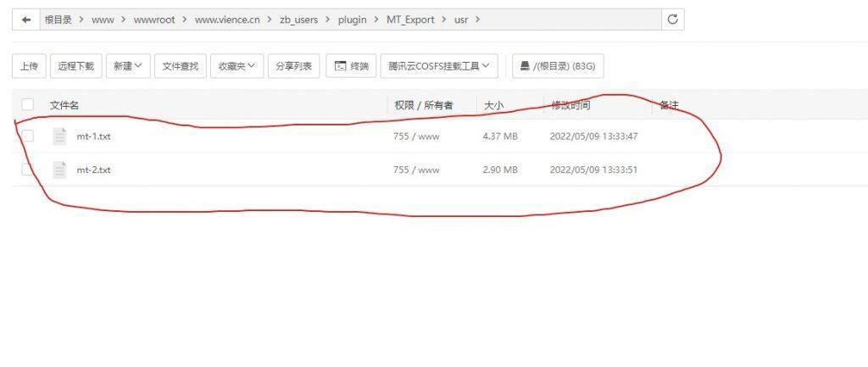
Task: Check the box for mt-1.txt
Action: tap(28, 136)
